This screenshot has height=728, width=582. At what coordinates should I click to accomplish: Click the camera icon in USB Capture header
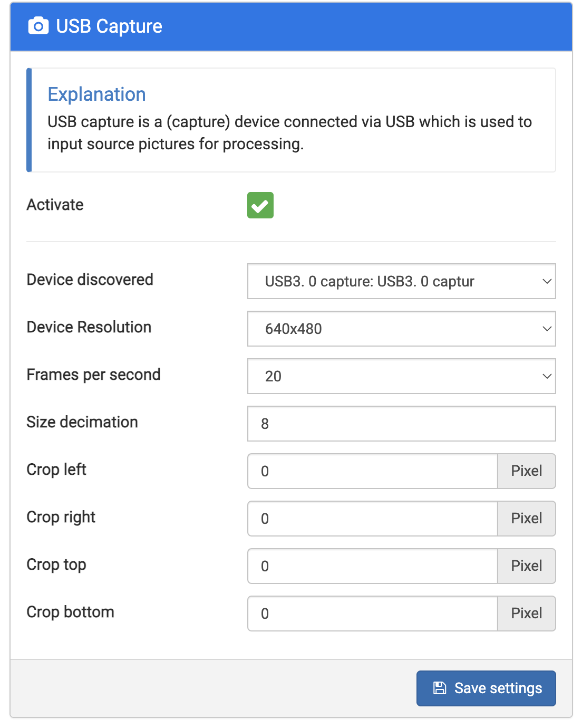coord(38,26)
